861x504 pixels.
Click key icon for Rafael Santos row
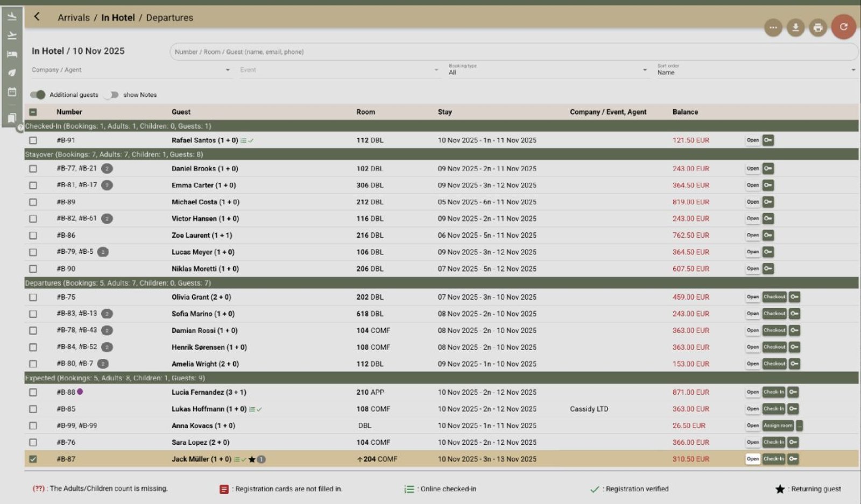[x=768, y=140]
